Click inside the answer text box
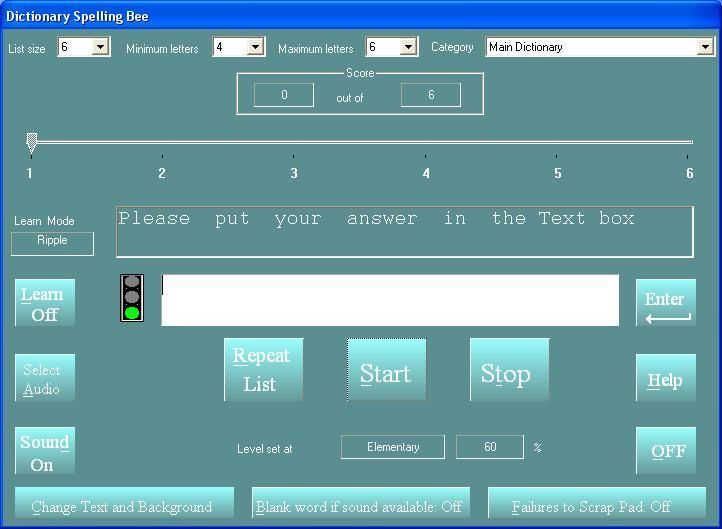 [390, 300]
